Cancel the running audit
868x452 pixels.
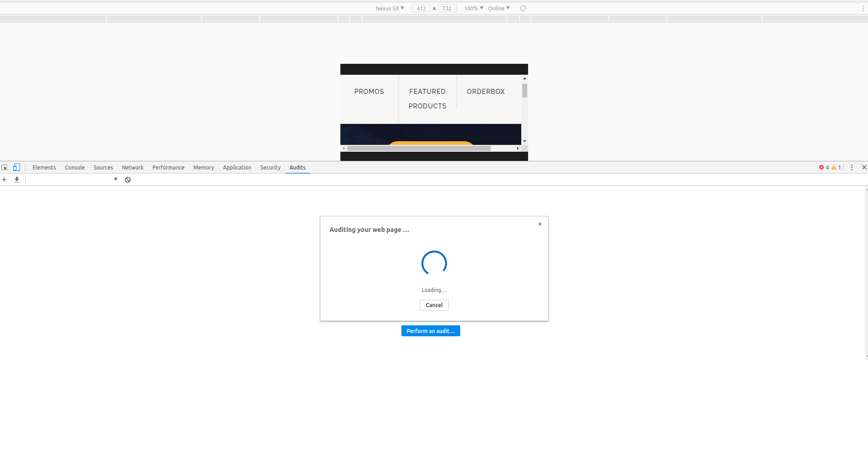tap(433, 305)
